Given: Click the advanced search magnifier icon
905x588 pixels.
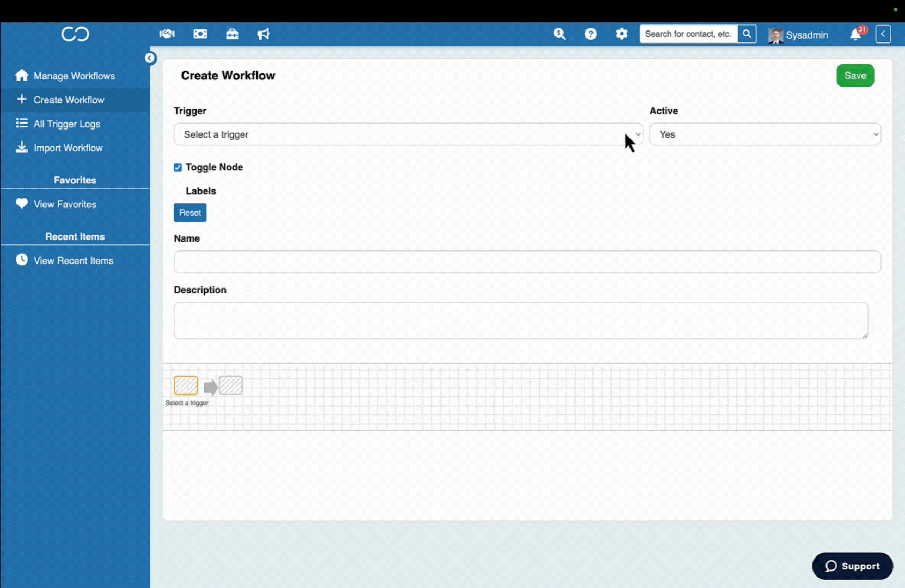Looking at the screenshot, I should coord(559,34).
